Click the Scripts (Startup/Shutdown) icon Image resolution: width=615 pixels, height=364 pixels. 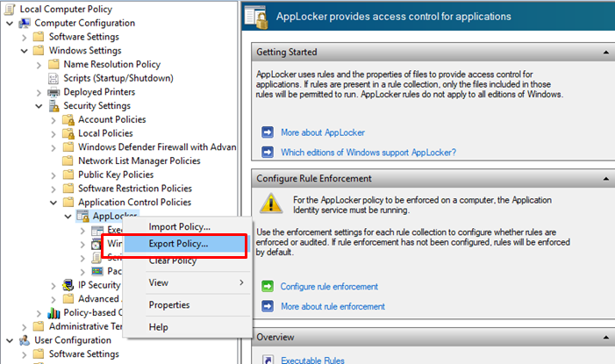(x=53, y=78)
